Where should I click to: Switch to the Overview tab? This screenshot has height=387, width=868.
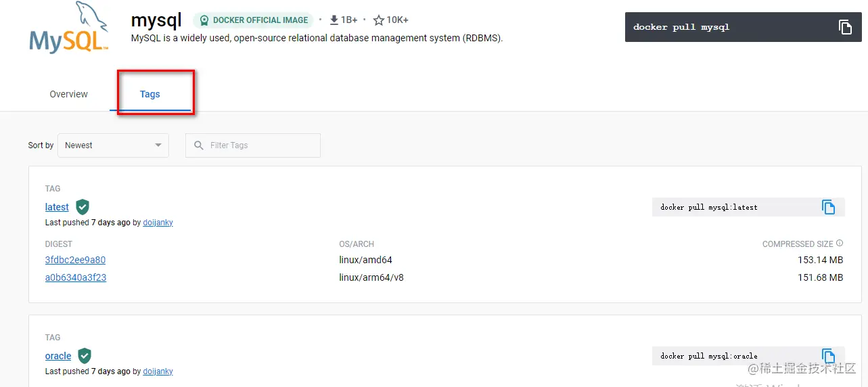69,94
